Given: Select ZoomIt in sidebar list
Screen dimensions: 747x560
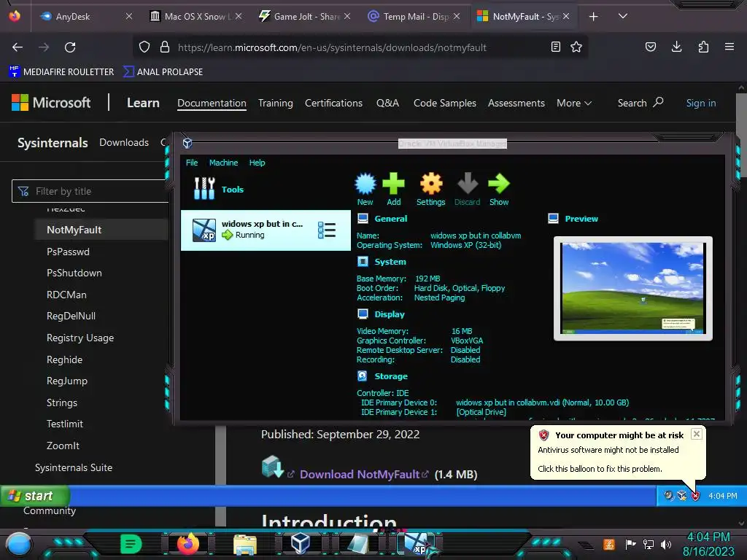Looking at the screenshot, I should (63, 446).
